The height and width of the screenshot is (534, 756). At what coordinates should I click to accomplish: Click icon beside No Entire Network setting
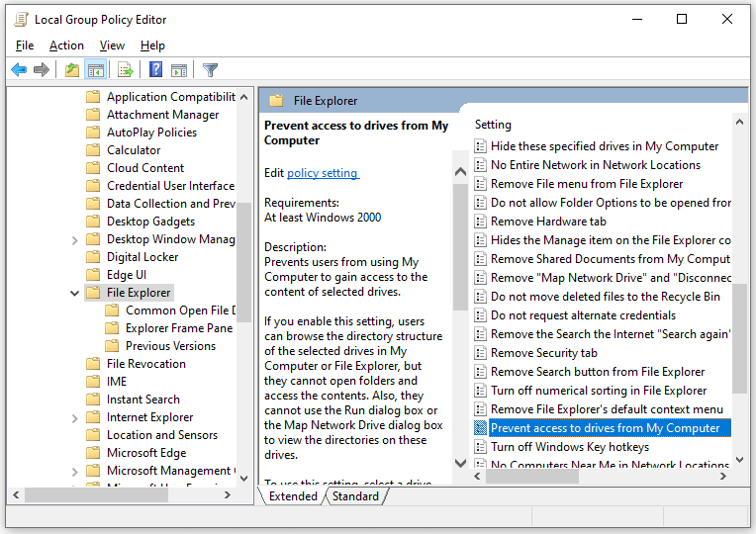480,165
